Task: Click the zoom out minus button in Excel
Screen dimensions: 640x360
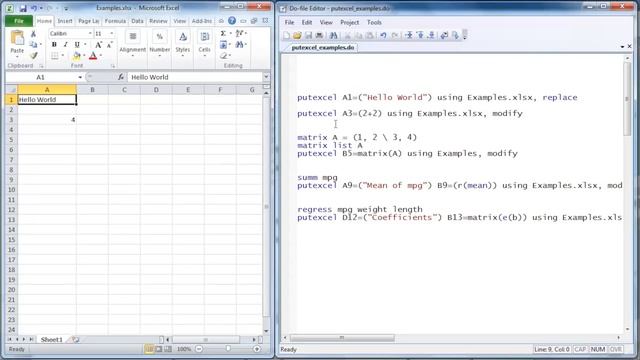Action: point(199,349)
